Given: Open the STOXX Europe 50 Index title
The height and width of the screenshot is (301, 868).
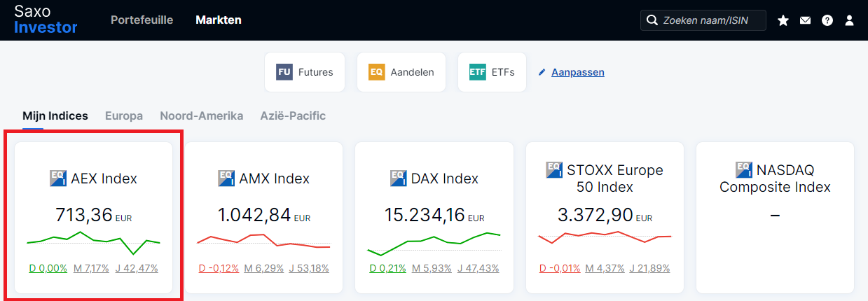Looking at the screenshot, I should click(614, 178).
